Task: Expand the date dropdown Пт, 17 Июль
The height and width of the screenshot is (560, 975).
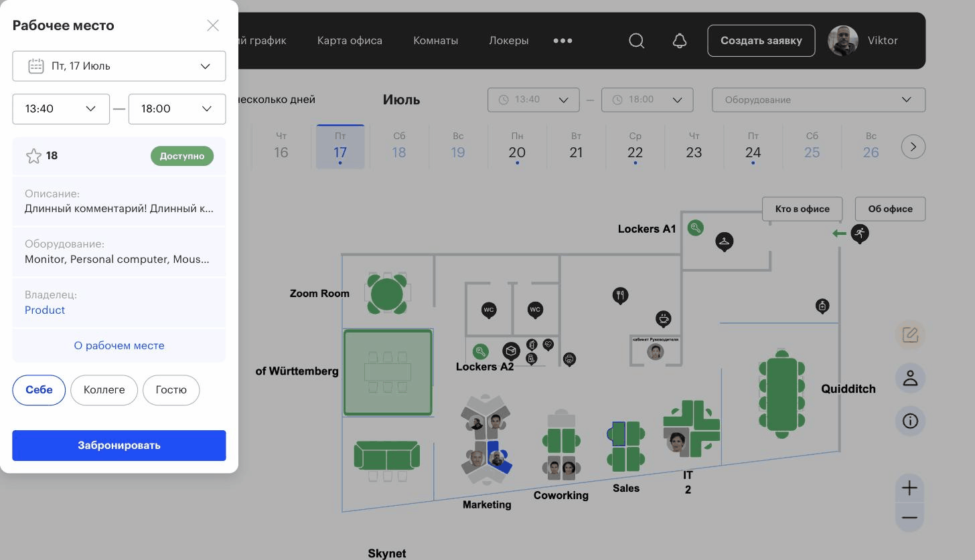Action: 119,66
